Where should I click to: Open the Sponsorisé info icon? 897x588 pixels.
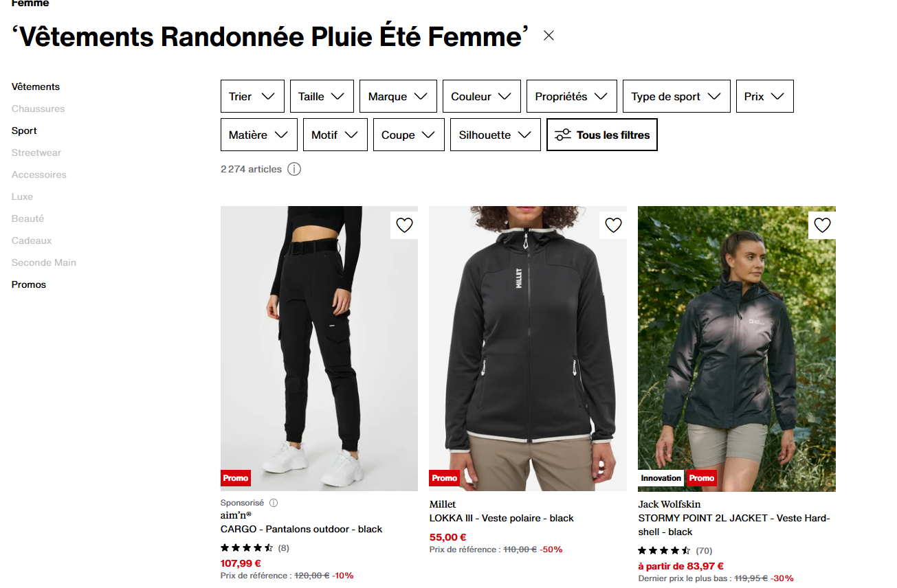(274, 503)
